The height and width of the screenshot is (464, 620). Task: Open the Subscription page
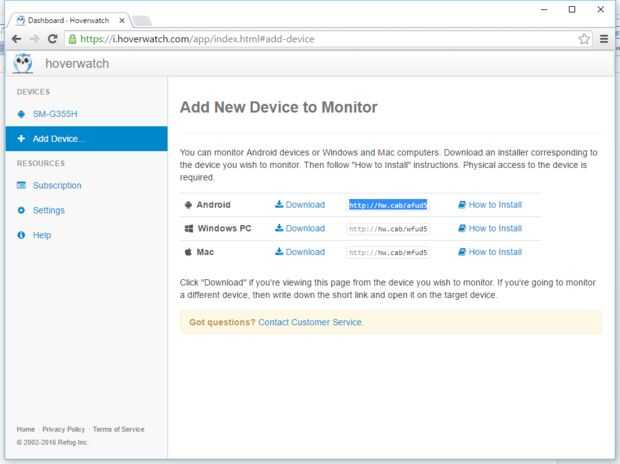(56, 185)
